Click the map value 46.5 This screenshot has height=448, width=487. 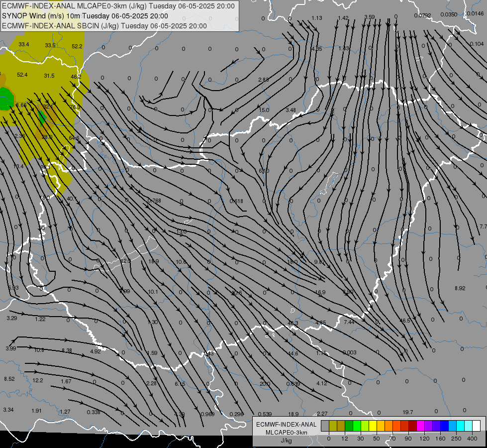click(x=405, y=321)
